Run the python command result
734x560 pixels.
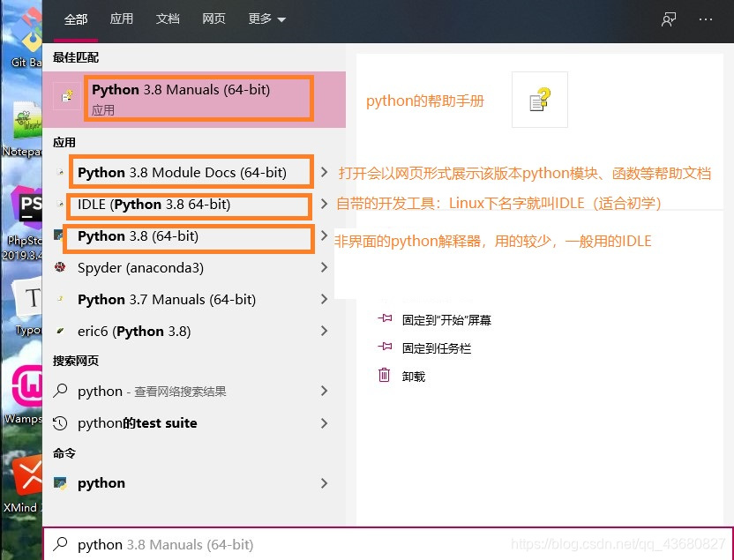click(x=101, y=483)
